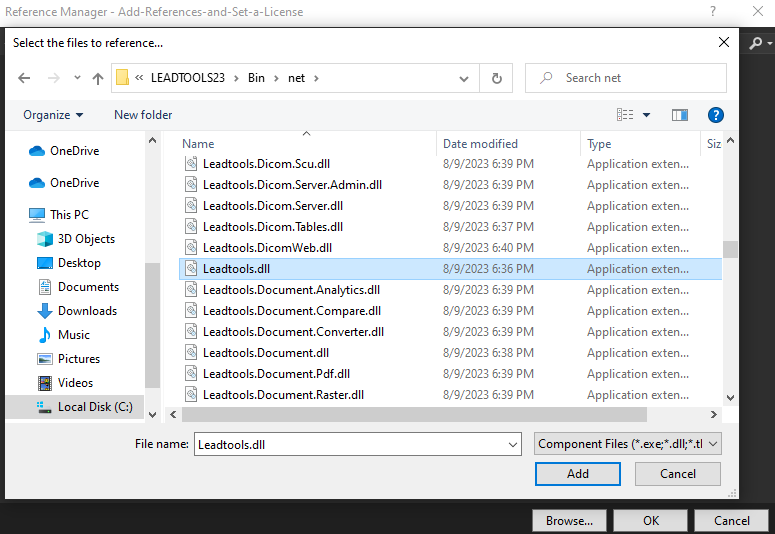This screenshot has height=534, width=775.
Task: Click the 8/9/2023 6:40 PM date cell
Action: [488, 248]
